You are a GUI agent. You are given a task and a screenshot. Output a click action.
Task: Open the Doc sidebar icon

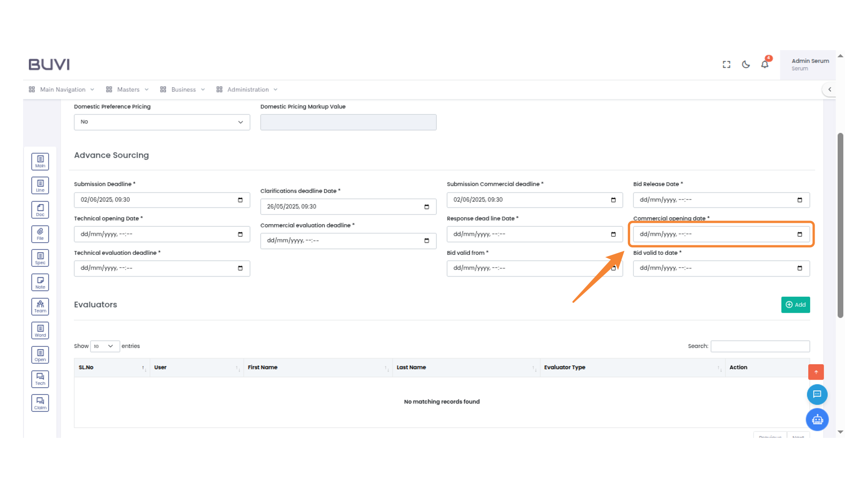[40, 210]
